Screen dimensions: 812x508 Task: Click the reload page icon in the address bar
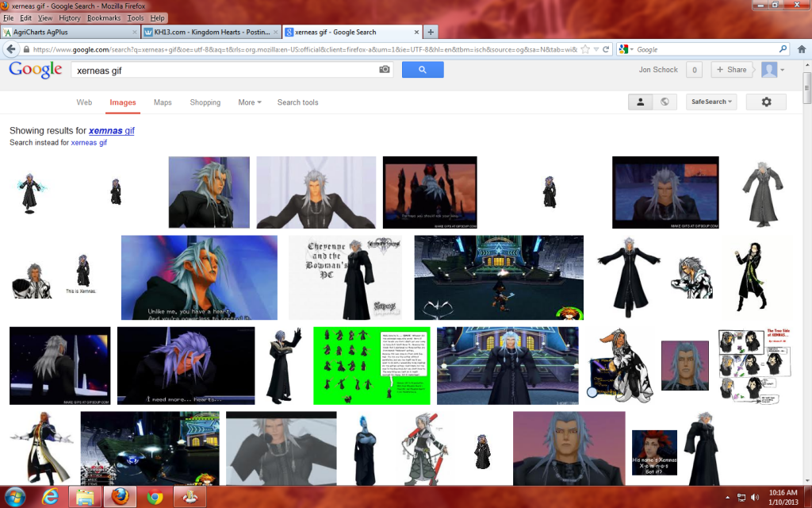[605, 49]
